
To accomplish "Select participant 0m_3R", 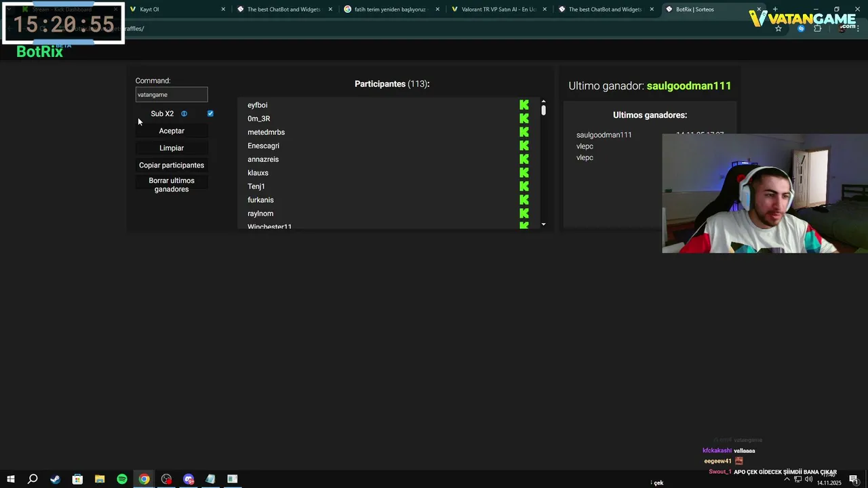I will (258, 119).
